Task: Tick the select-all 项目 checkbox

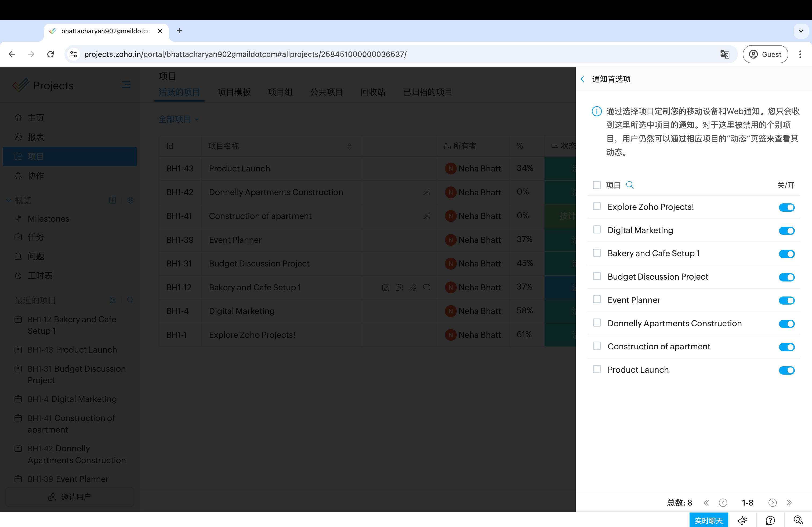Action: (597, 185)
